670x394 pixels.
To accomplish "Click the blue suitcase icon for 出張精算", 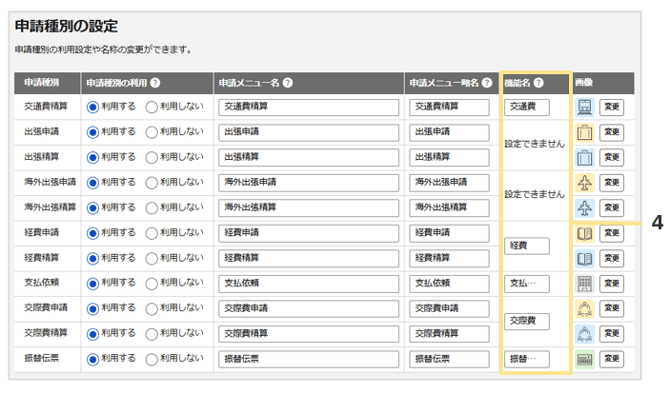I will pyautogui.click(x=584, y=157).
